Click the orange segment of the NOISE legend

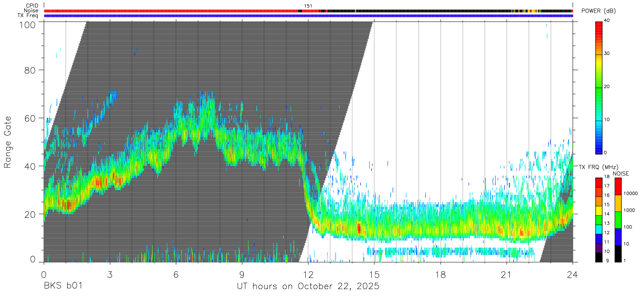point(618,203)
